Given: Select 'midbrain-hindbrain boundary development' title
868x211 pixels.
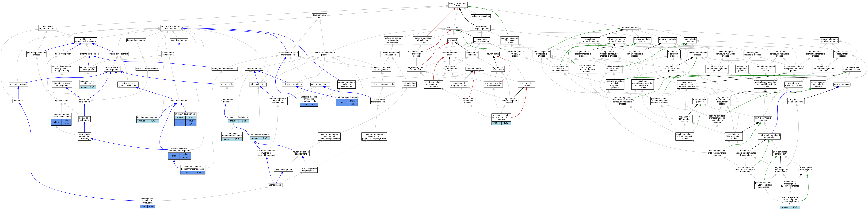Looking at the screenshot, I should 180,150.
